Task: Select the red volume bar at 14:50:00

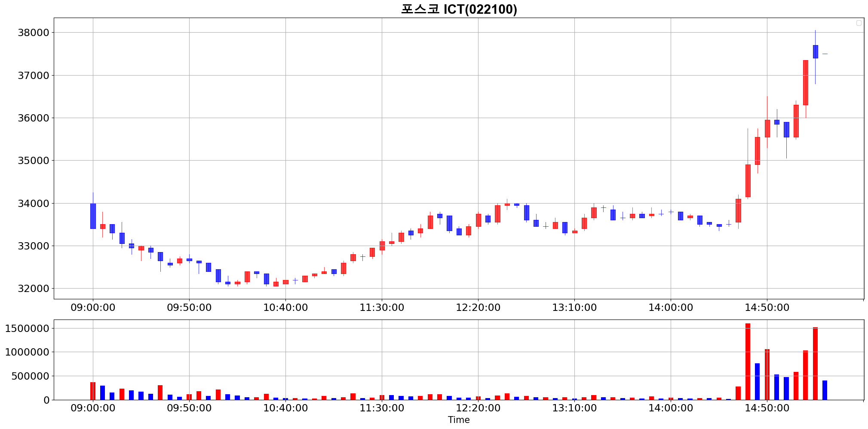Action: pos(767,374)
